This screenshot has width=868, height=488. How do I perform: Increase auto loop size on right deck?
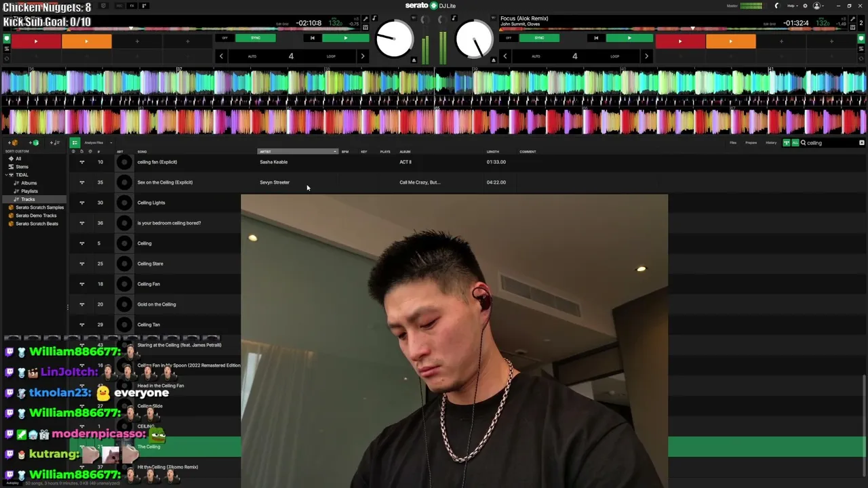click(x=646, y=56)
